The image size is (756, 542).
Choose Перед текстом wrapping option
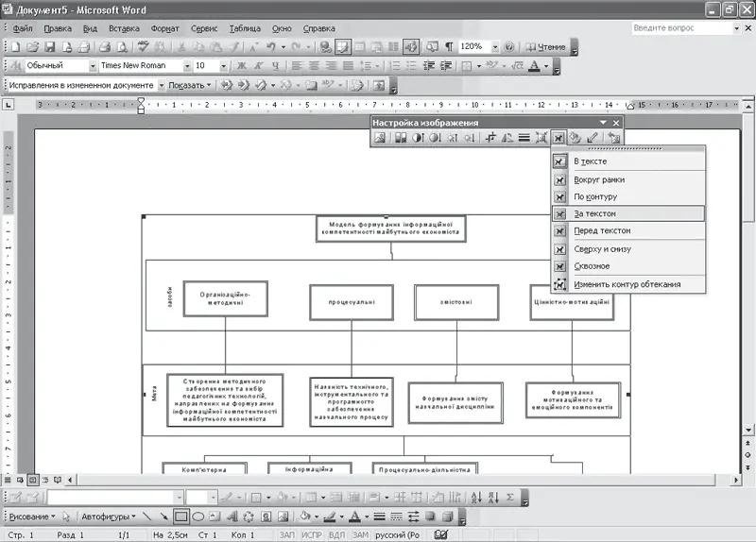628,230
